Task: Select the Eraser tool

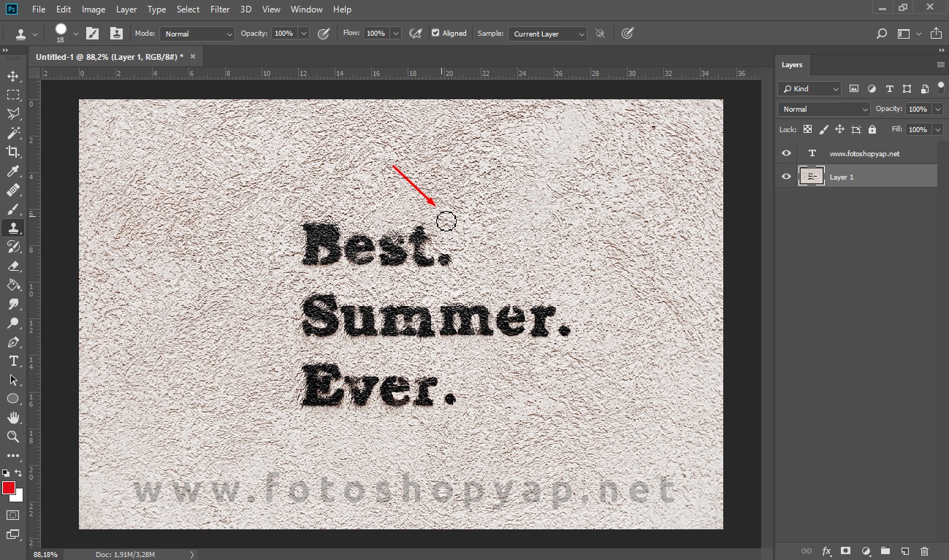Action: coord(13,266)
